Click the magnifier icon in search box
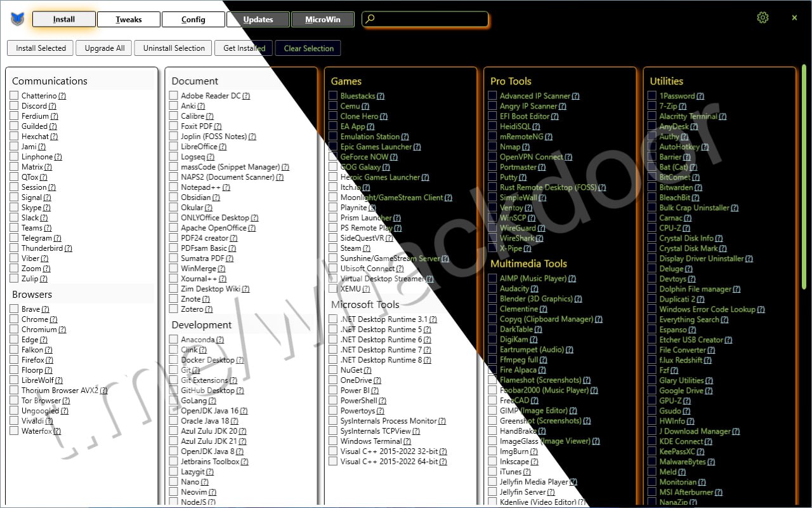The width and height of the screenshot is (812, 508). pos(370,19)
